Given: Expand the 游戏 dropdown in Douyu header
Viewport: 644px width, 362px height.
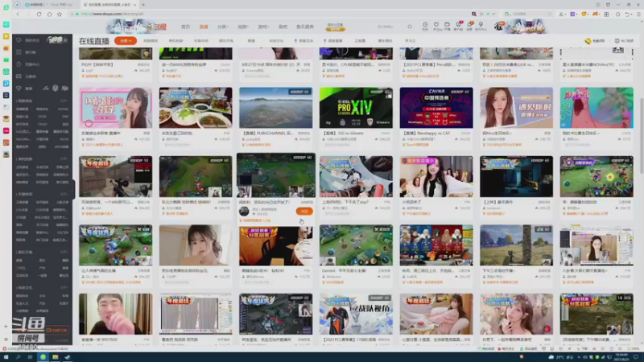Looking at the screenshot, I should (x=263, y=27).
